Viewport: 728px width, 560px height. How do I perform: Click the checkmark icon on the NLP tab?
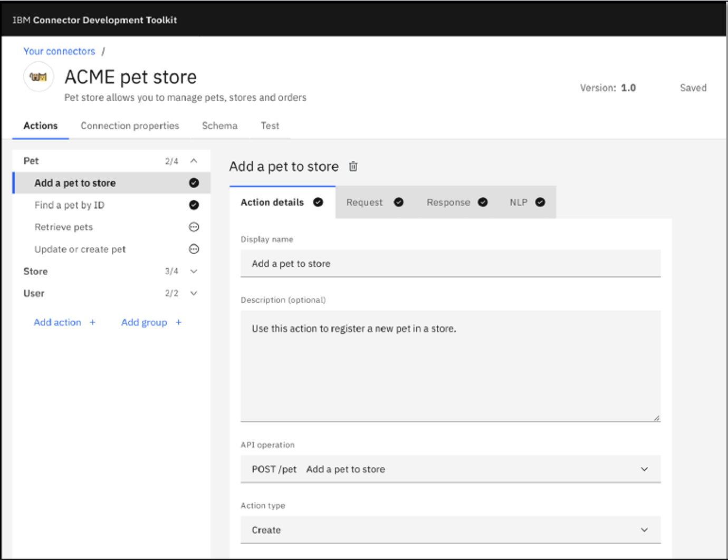pos(540,202)
